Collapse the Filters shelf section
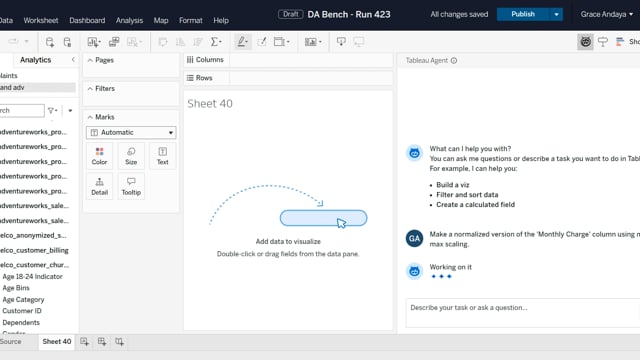The height and width of the screenshot is (360, 640). [x=90, y=89]
